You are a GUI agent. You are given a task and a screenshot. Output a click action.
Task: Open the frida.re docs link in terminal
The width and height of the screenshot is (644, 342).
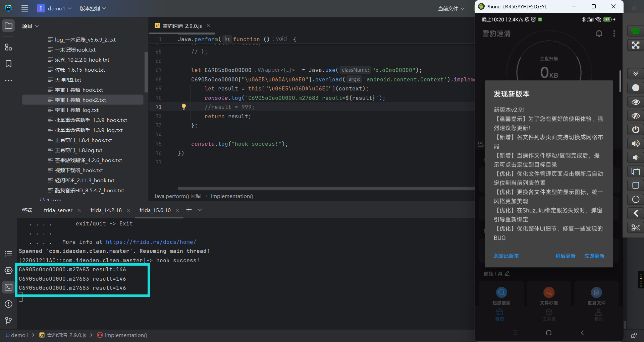pos(151,242)
